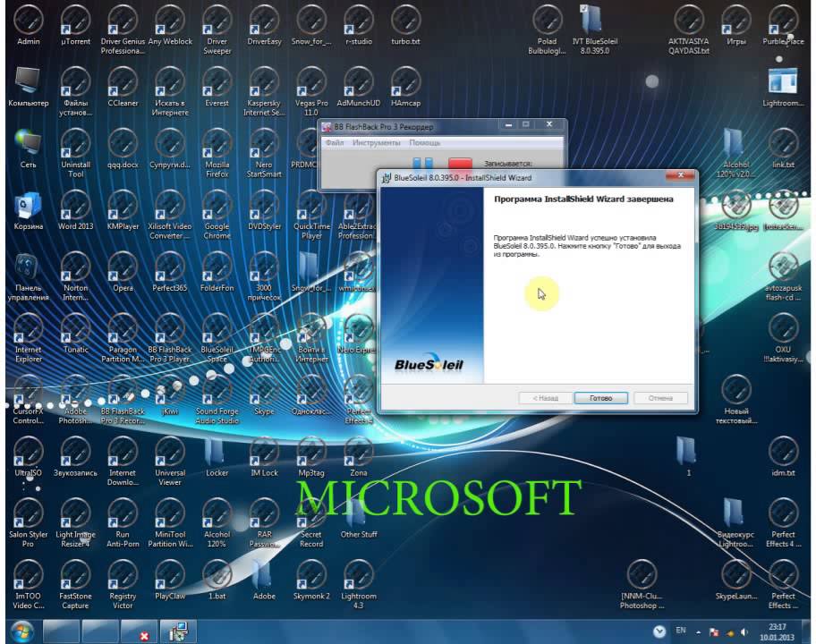
Task: Select the Панель управления icon
Action: (28, 276)
